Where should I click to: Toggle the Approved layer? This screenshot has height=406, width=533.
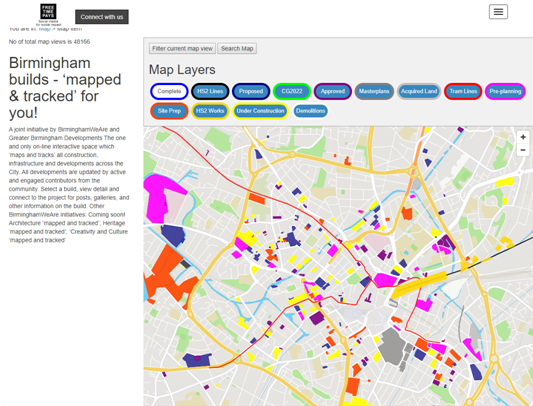332,91
